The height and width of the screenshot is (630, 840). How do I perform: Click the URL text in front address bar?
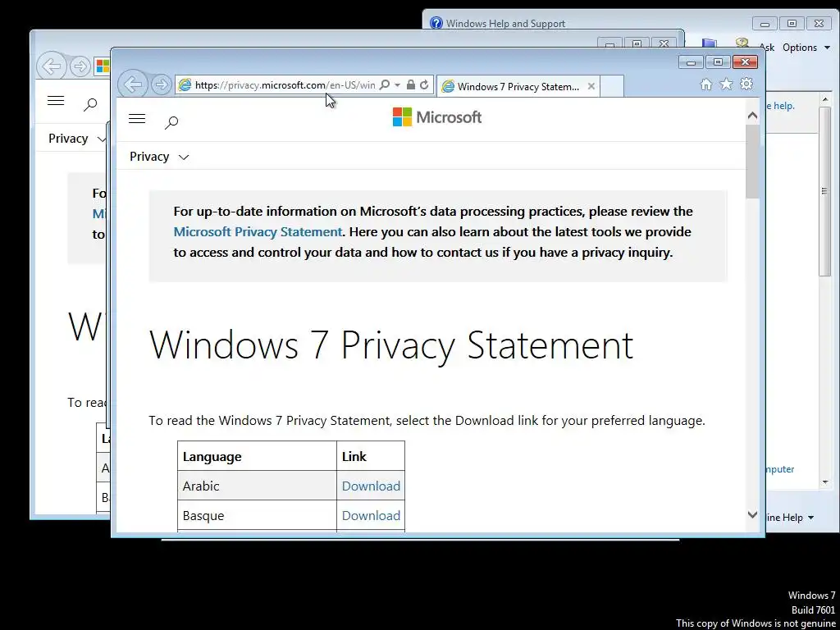coord(285,84)
